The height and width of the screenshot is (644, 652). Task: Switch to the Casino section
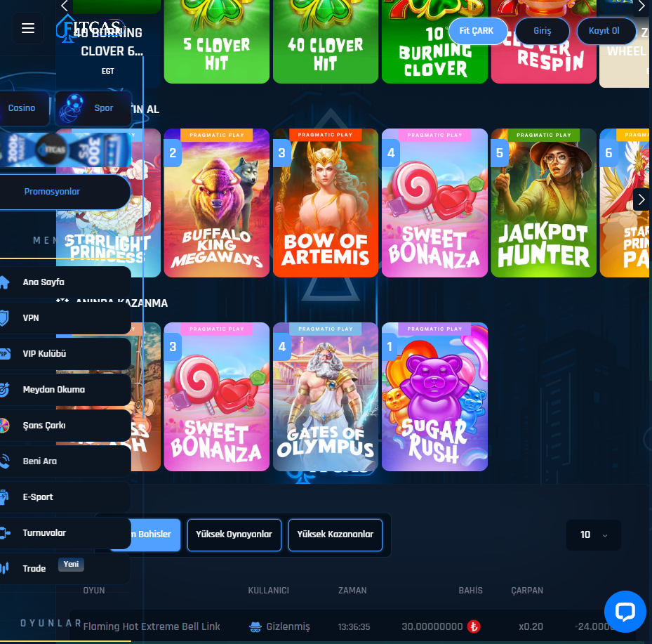pos(22,108)
